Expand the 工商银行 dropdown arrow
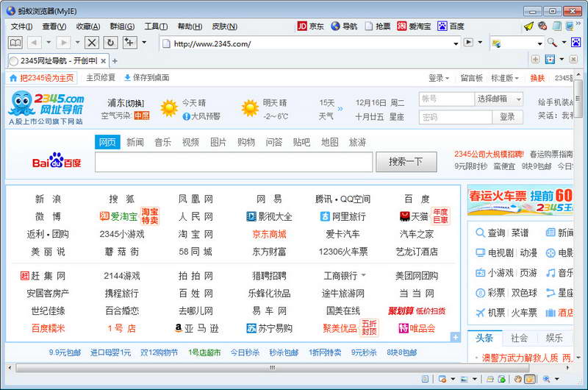The height and width of the screenshot is (390, 588). point(363,275)
